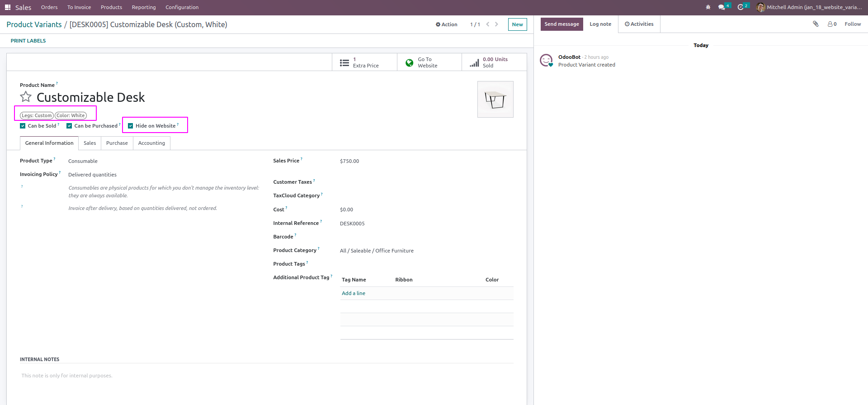Click the debug bug icon
The image size is (868, 405).
(708, 7)
